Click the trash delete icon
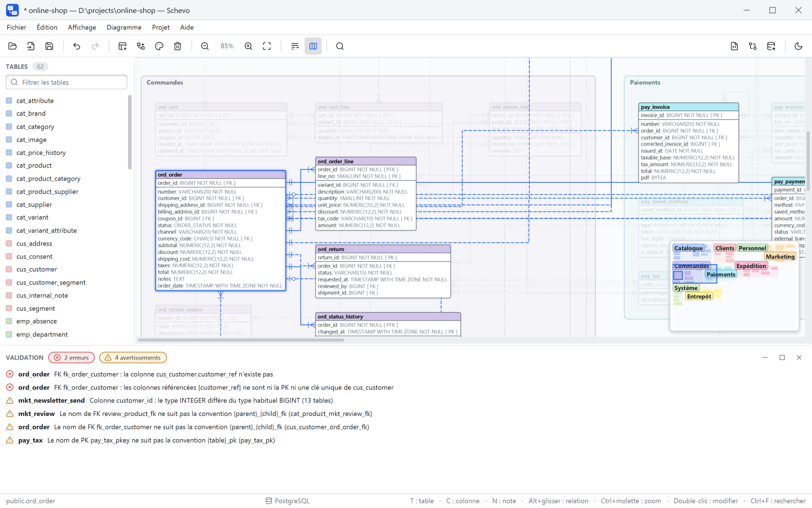This screenshot has height=508, width=812. tap(178, 46)
